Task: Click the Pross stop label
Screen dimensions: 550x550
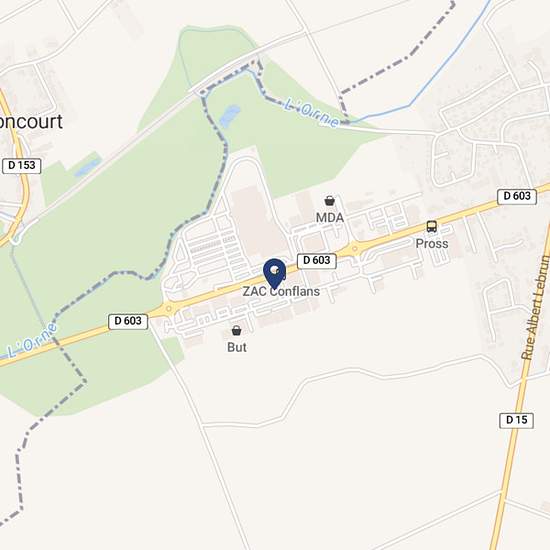Action: click(x=432, y=244)
